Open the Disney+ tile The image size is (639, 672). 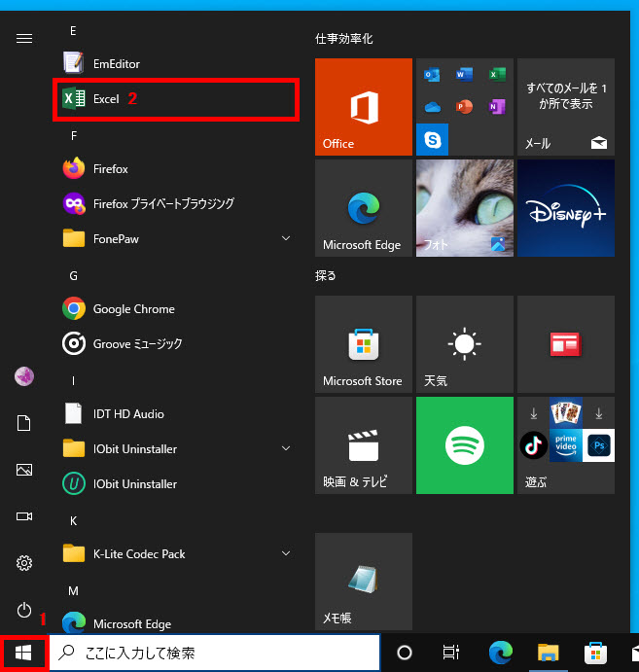click(565, 208)
